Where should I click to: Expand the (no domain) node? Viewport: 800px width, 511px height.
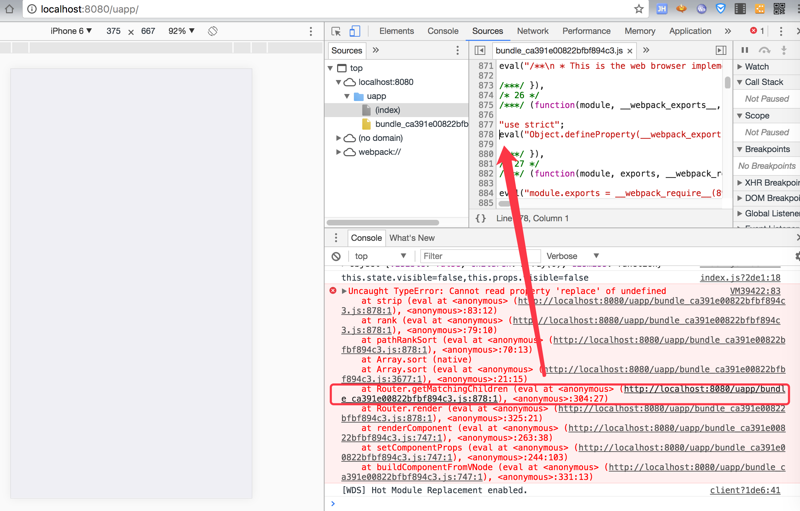click(x=338, y=138)
